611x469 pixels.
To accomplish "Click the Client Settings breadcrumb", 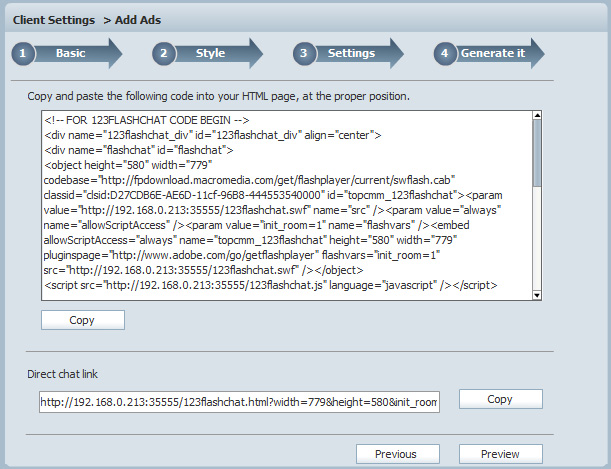I will tap(54, 20).
